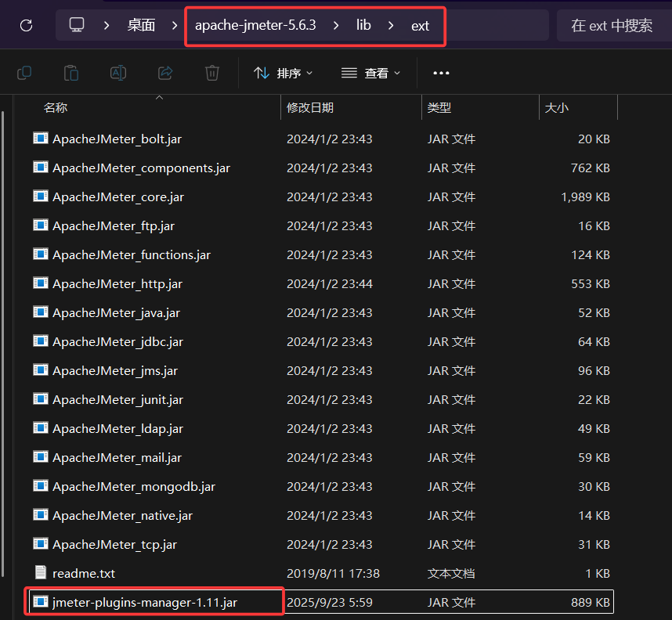Click the ApacheJMeter_java.jar file icon
The width and height of the screenshot is (672, 620).
40,312
